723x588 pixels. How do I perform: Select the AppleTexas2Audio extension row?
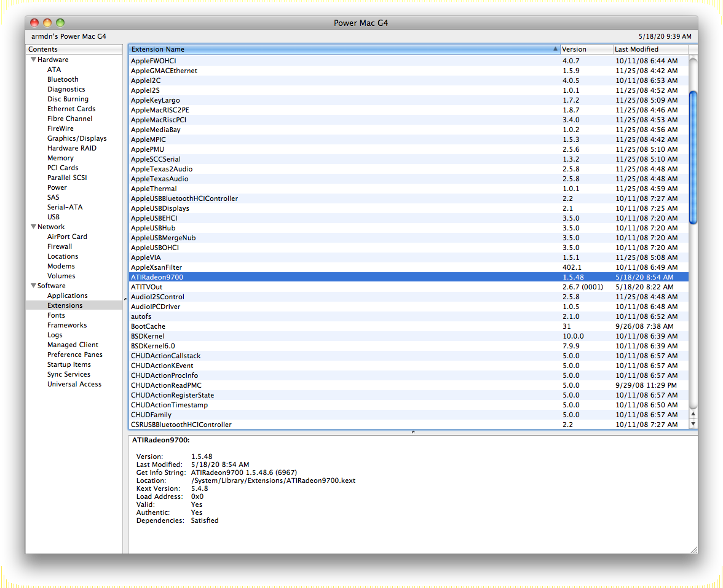408,169
